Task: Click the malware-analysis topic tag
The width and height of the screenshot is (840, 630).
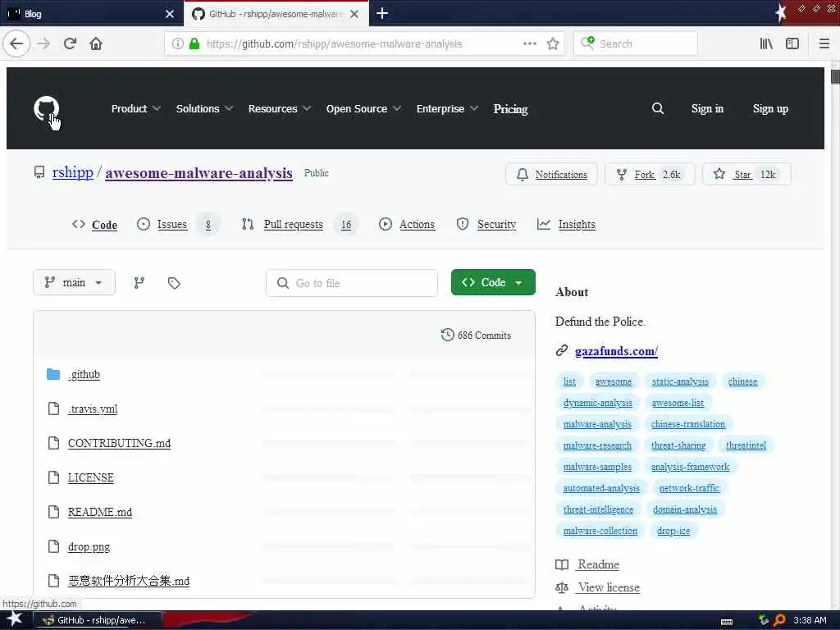Action: click(597, 424)
